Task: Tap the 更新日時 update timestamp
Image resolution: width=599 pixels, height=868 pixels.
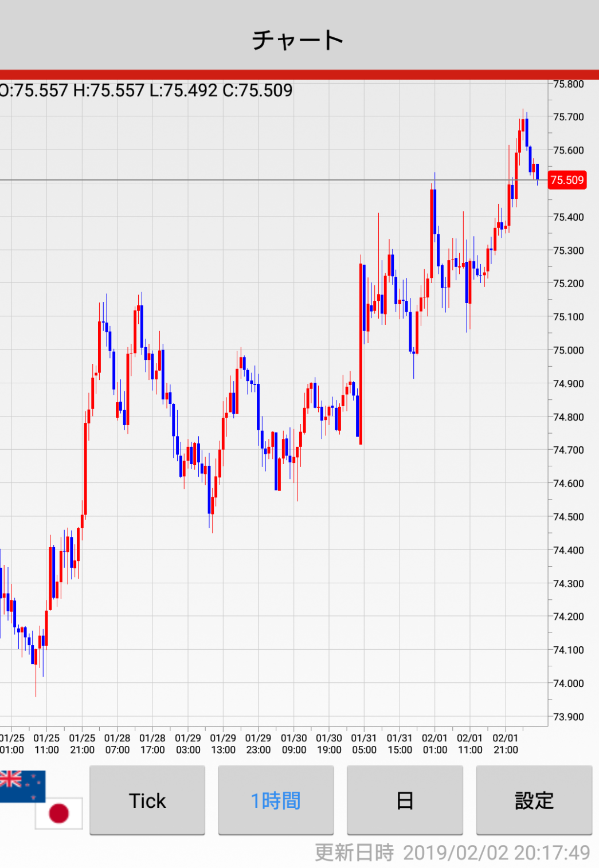Action: pyautogui.click(x=452, y=853)
